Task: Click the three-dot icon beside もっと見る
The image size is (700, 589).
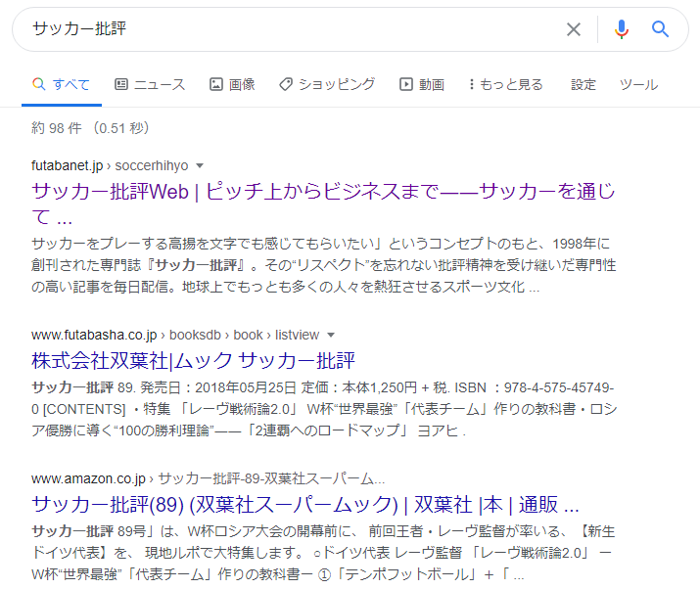Action: coord(472,84)
